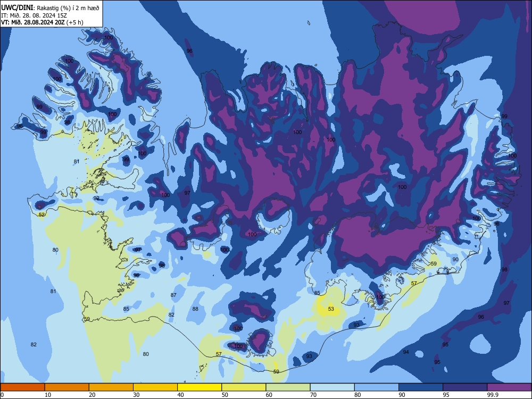
Task: Select the navy 95–99.9 legend swatch
Action: click(x=465, y=387)
